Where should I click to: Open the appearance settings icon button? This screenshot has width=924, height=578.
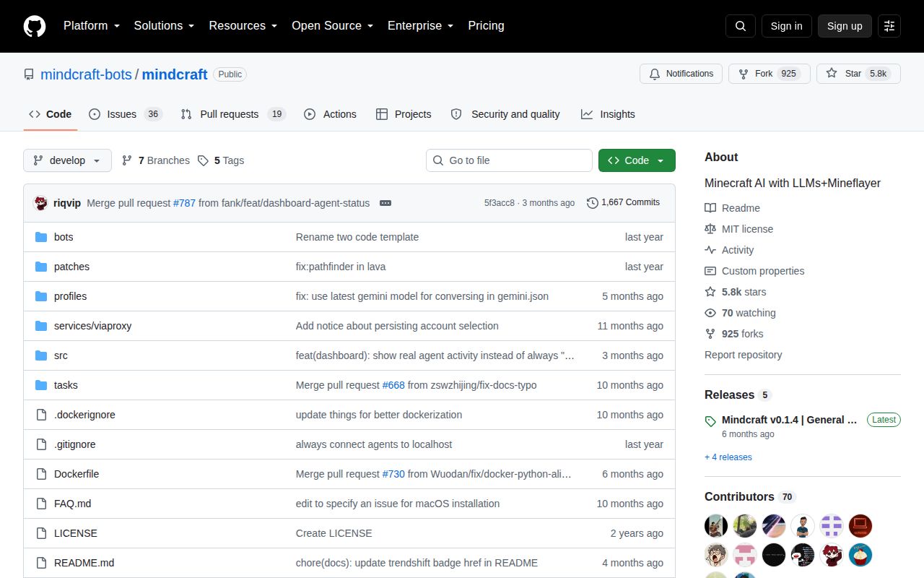point(889,26)
